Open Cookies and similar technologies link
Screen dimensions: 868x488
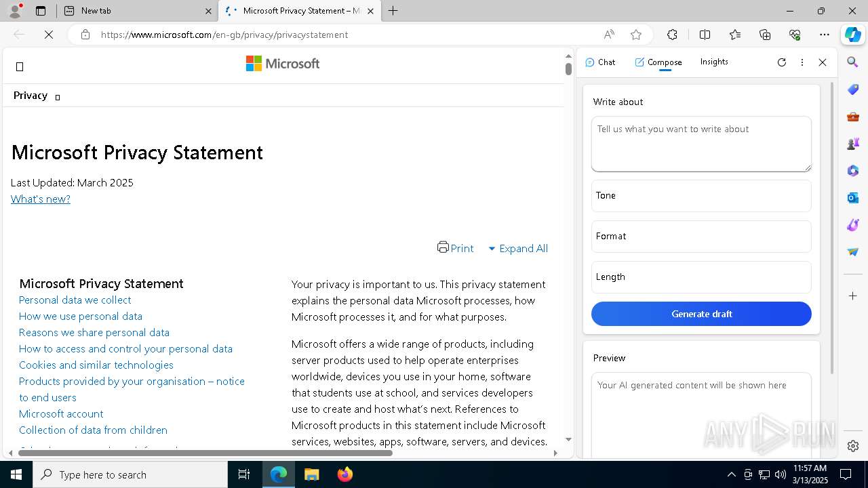click(96, 365)
